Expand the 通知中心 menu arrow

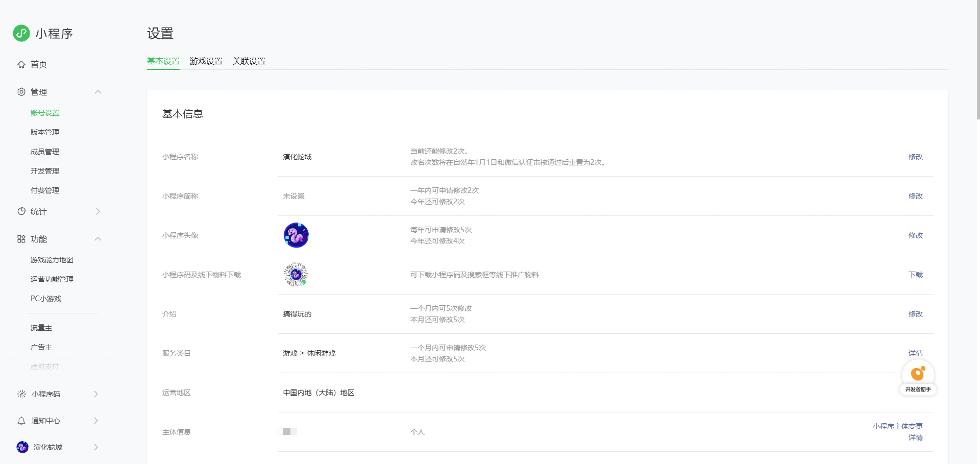coord(96,421)
